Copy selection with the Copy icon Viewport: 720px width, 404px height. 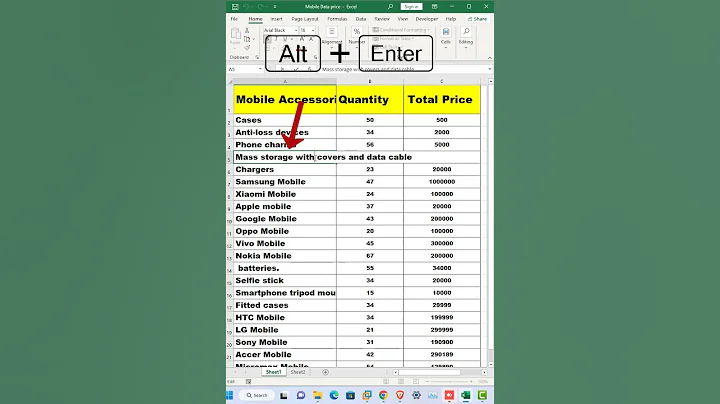tap(247, 39)
